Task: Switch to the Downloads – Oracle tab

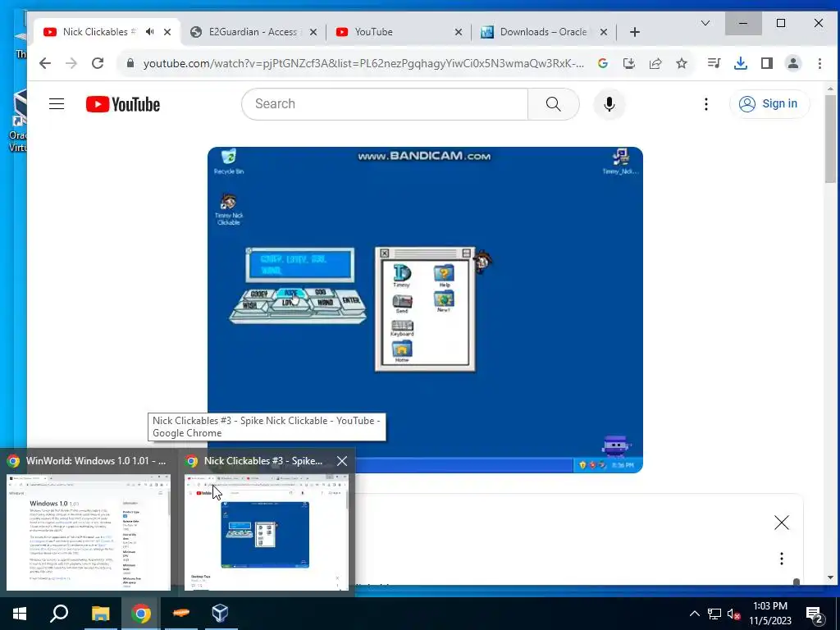Action: point(543,32)
